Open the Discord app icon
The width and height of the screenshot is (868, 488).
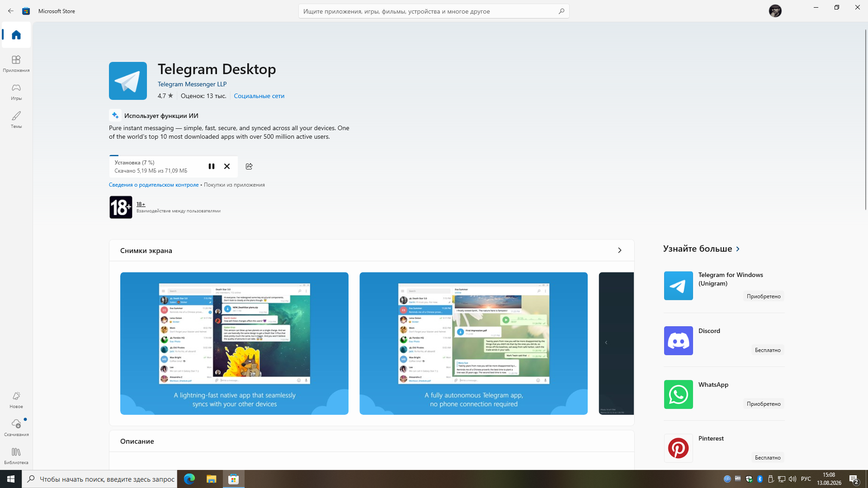click(678, 341)
